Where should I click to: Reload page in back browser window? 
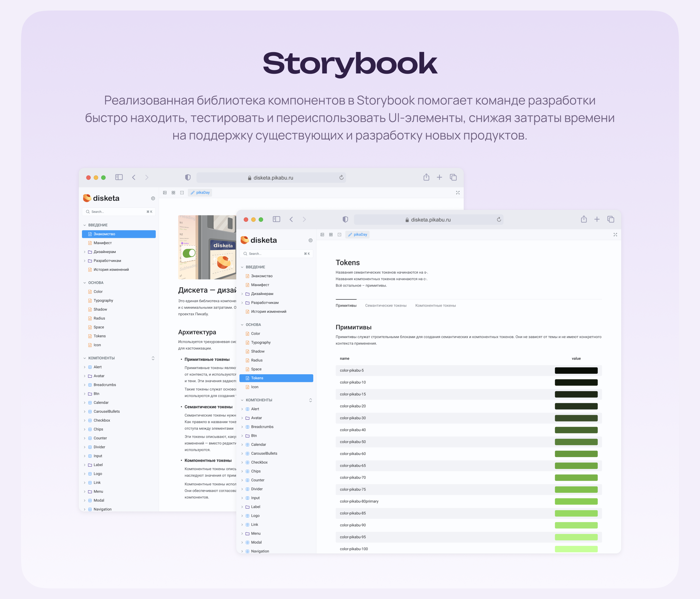click(342, 178)
